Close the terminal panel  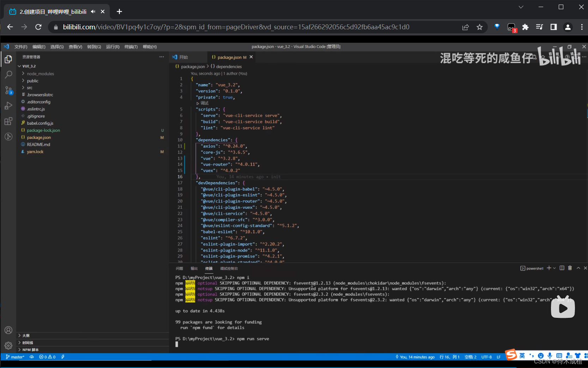[585, 268]
